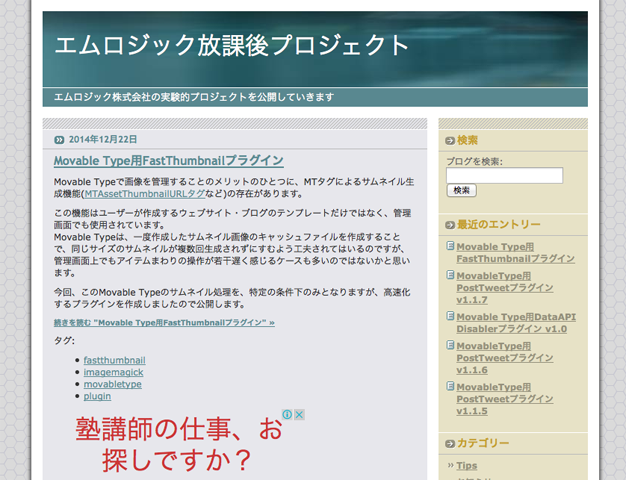Open recent entry PostTweetプラグイン v1.1.7

click(505, 288)
